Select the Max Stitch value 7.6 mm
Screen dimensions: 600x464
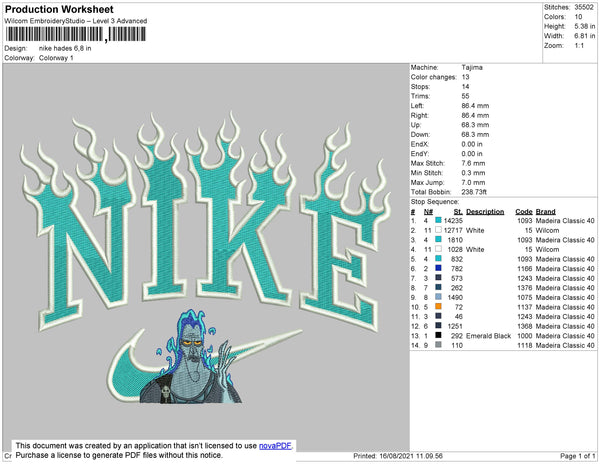(473, 163)
